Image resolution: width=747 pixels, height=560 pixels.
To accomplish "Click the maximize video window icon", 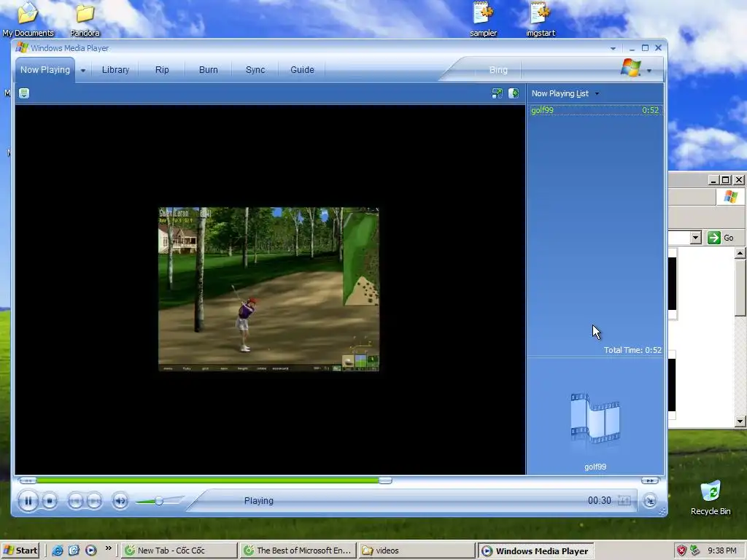I will click(497, 93).
